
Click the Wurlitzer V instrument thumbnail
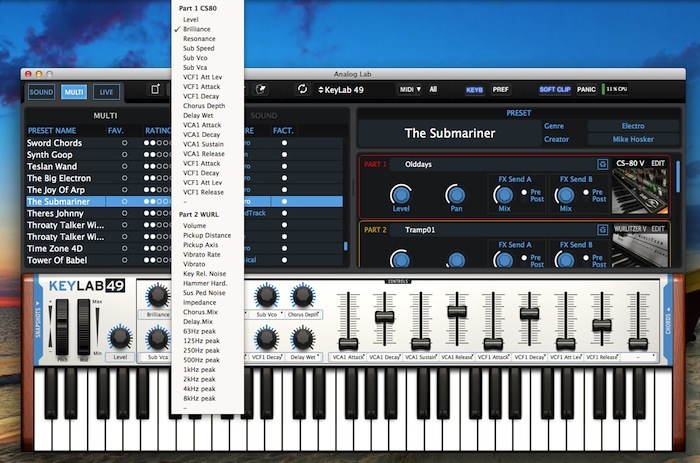[639, 250]
